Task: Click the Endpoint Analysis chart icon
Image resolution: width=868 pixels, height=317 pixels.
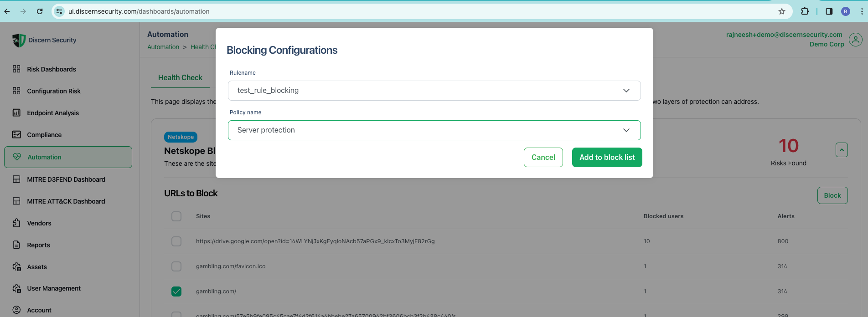Action: point(16,112)
